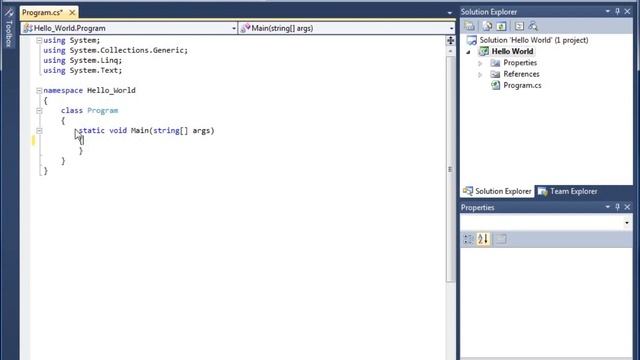Click the 'Program' class name in code
Viewport: 640px width, 360px height.
tap(102, 111)
